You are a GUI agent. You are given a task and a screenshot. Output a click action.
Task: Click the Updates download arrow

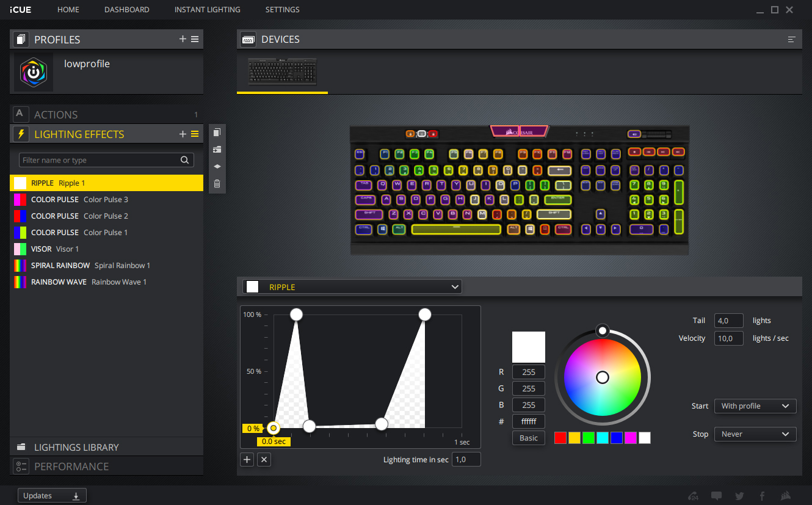pyautogui.click(x=76, y=496)
